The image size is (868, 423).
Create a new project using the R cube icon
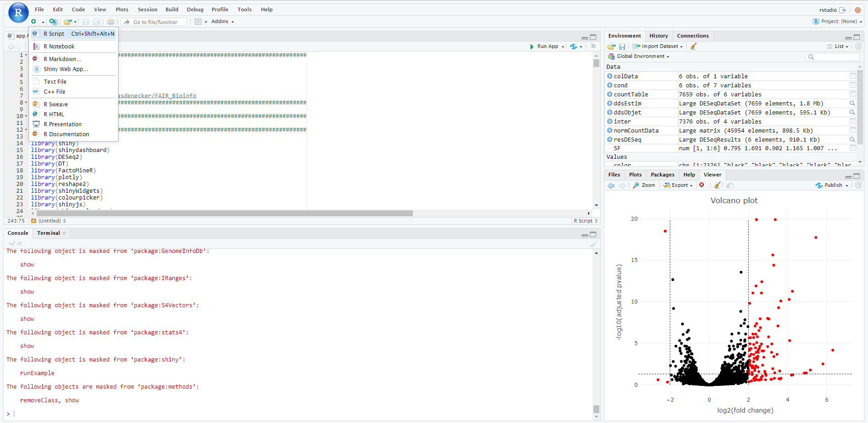click(x=53, y=22)
